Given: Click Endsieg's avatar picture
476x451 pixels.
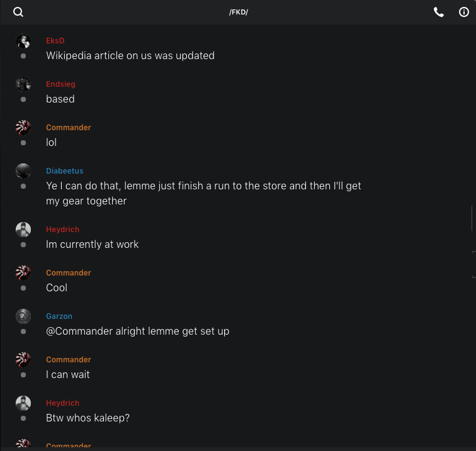Looking at the screenshot, I should [x=23, y=85].
